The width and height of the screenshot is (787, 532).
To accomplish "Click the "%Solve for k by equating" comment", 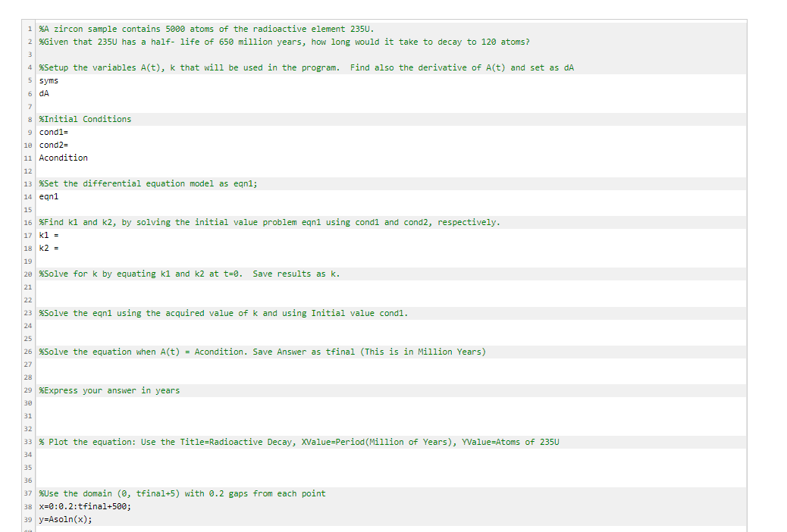I will coord(190,274).
